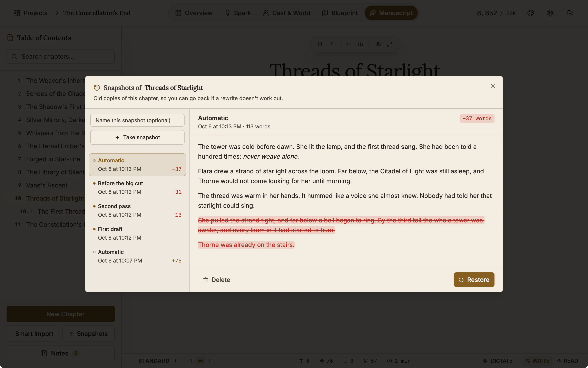Open chapter 7 Forged in Star-Fire

click(x=53, y=159)
